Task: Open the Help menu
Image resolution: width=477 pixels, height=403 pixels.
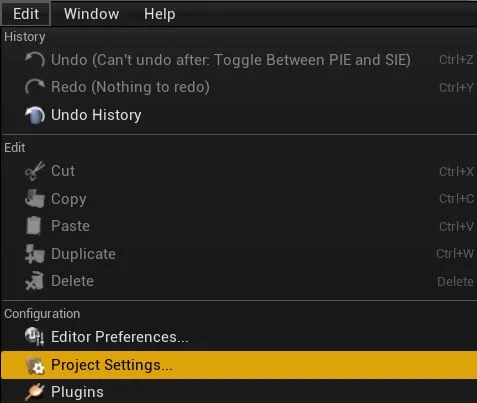Action: coord(159,14)
